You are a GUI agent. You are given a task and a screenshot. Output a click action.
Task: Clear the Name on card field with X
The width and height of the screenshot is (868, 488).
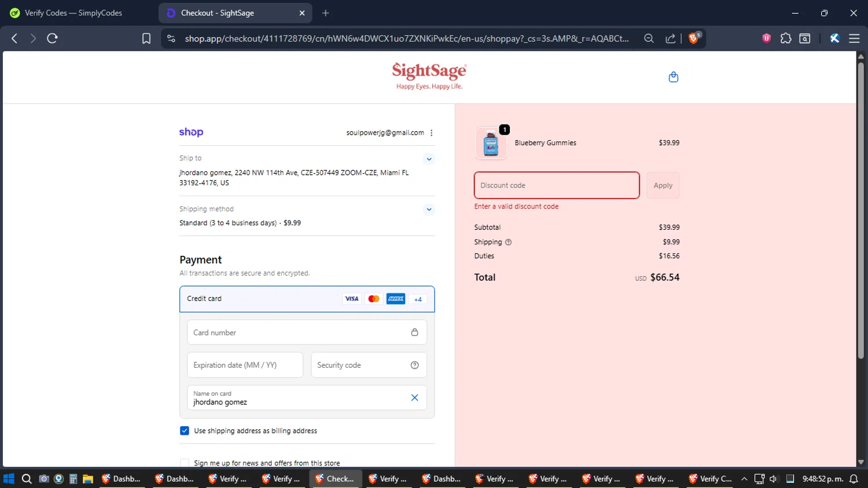click(x=414, y=398)
